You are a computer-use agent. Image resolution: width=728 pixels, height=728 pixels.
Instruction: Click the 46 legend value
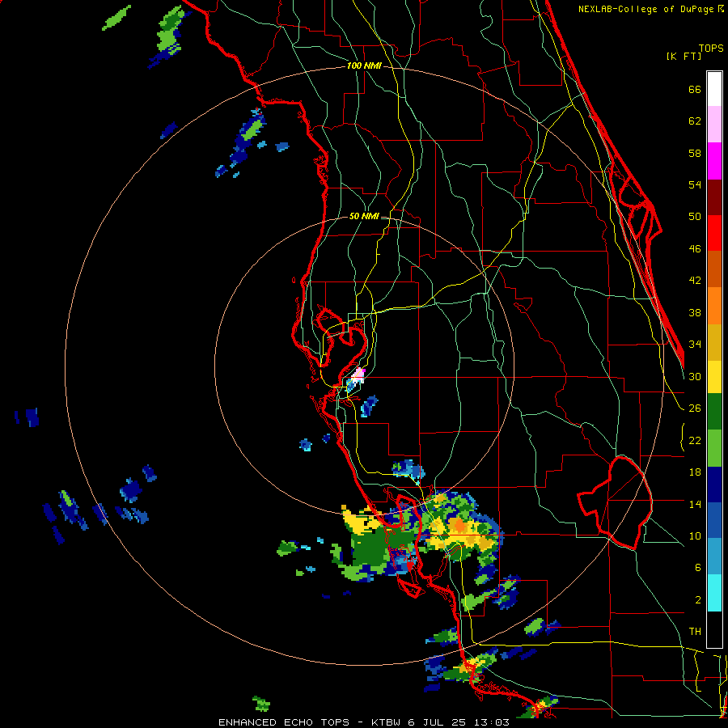pyautogui.click(x=695, y=249)
